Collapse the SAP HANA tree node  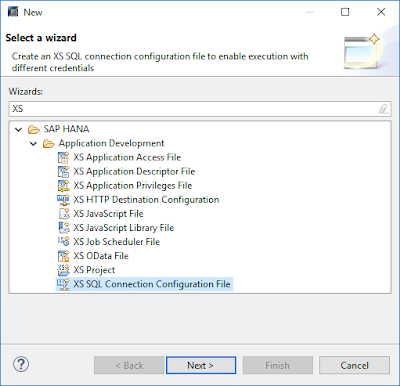point(19,129)
